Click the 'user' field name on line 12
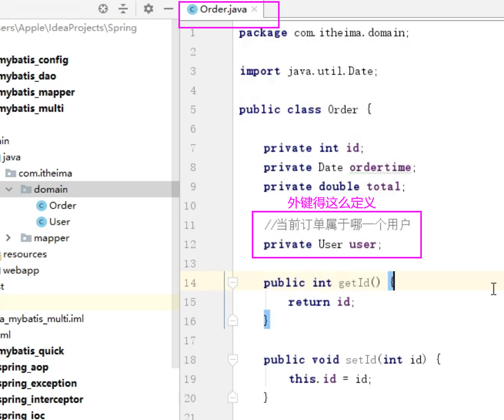Screen dimensions: 504x420 (363, 244)
